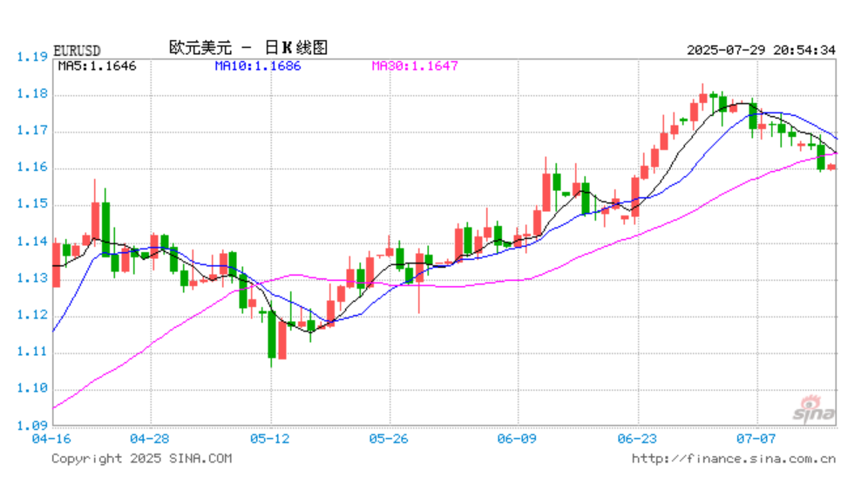Click the chart title 欧元美元 日K线图
868x492 pixels.
click(x=248, y=48)
